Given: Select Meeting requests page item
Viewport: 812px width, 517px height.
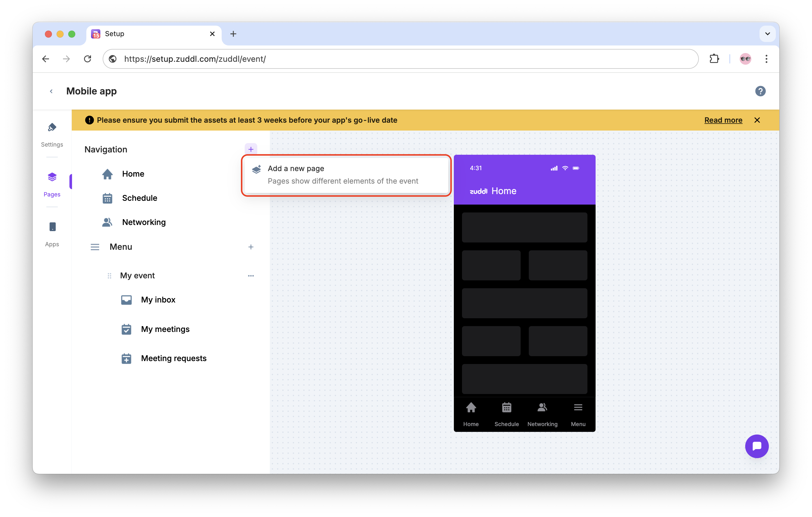Looking at the screenshot, I should (173, 358).
